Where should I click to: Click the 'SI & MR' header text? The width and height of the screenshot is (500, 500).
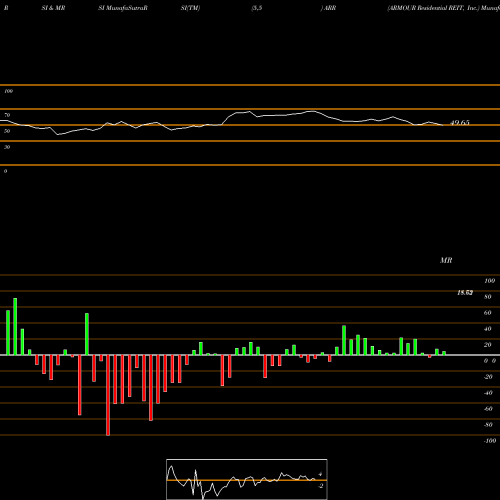(53, 8)
